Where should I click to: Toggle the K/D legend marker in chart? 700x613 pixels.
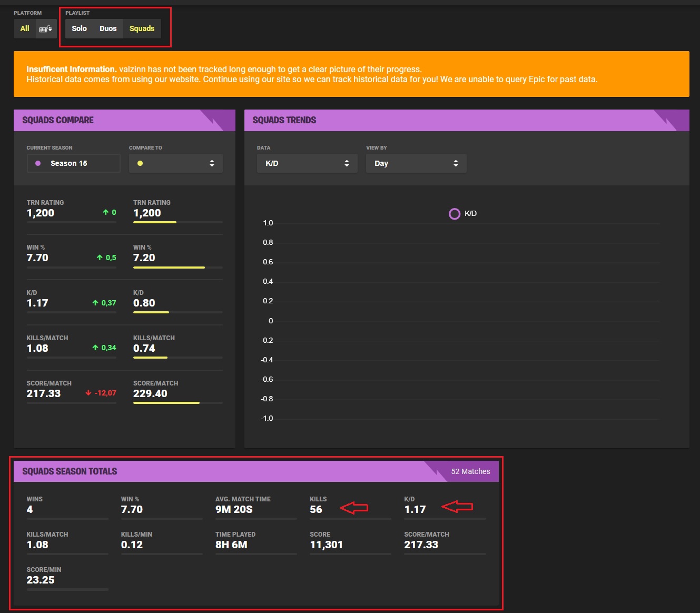(x=455, y=214)
